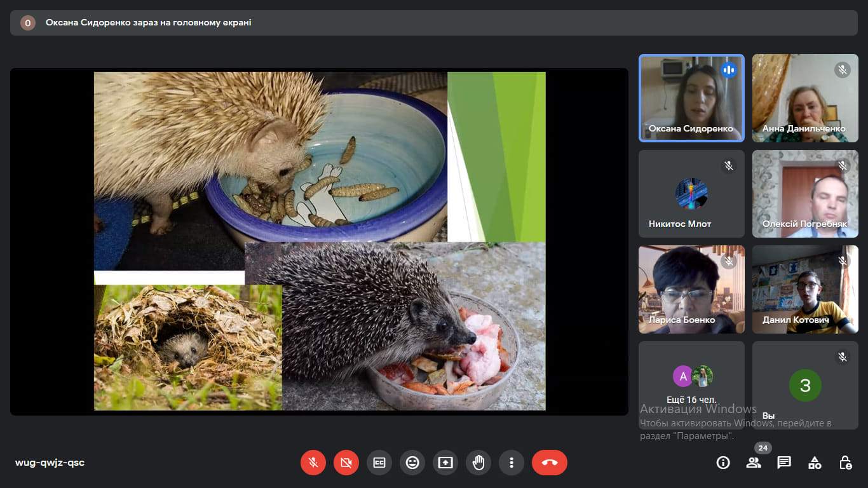Image resolution: width=868 pixels, height=488 pixels.
Task: Select the Никитос Млот participant tile
Action: tap(691, 194)
